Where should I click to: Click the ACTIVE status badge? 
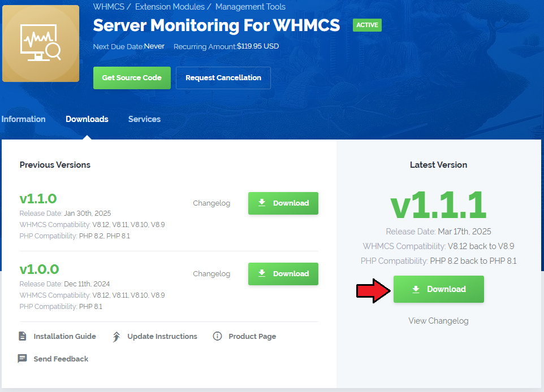[367, 25]
